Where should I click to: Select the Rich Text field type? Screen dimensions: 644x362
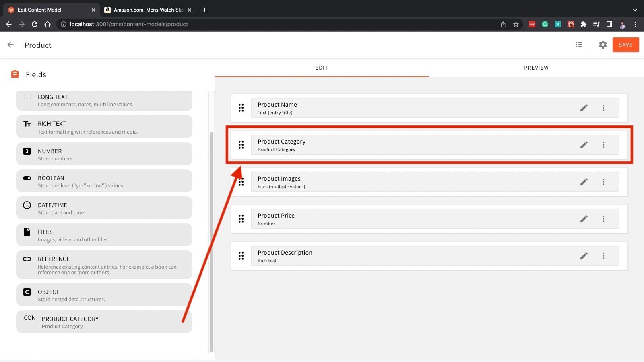[x=104, y=127]
